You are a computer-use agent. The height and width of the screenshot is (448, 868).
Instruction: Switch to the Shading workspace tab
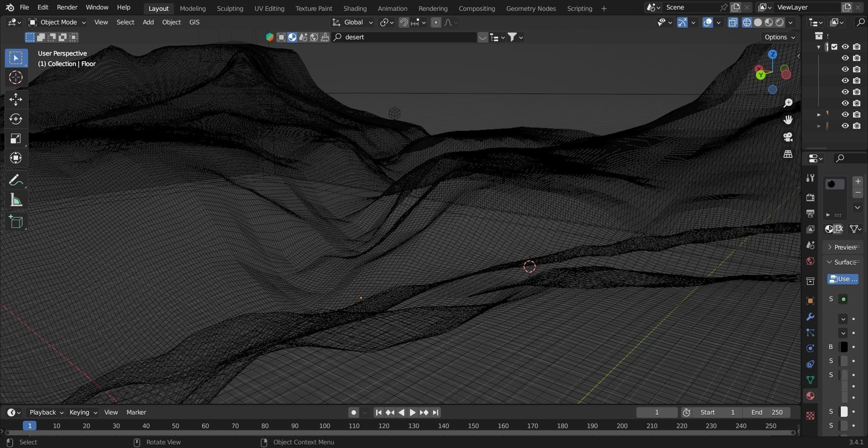355,8
